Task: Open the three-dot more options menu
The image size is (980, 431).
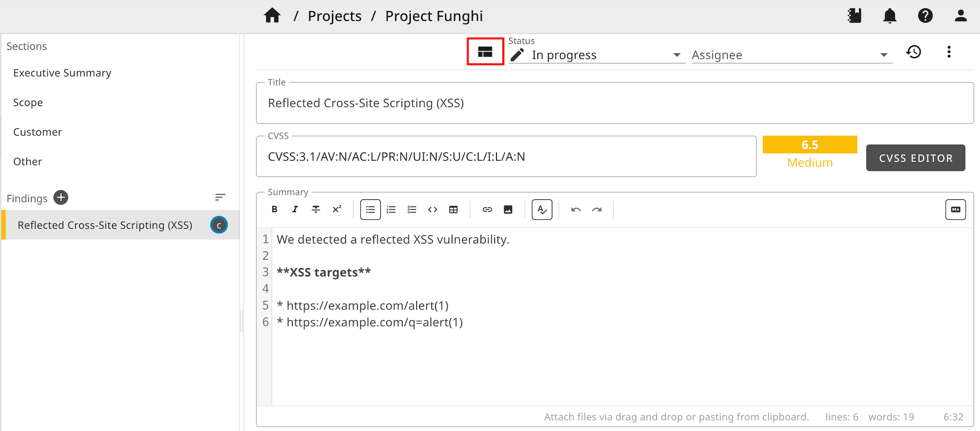Action: coord(949,52)
